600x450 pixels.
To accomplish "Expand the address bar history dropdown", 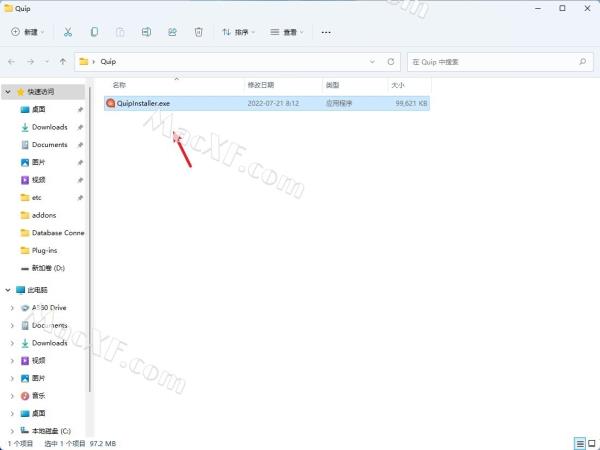I will click(372, 62).
